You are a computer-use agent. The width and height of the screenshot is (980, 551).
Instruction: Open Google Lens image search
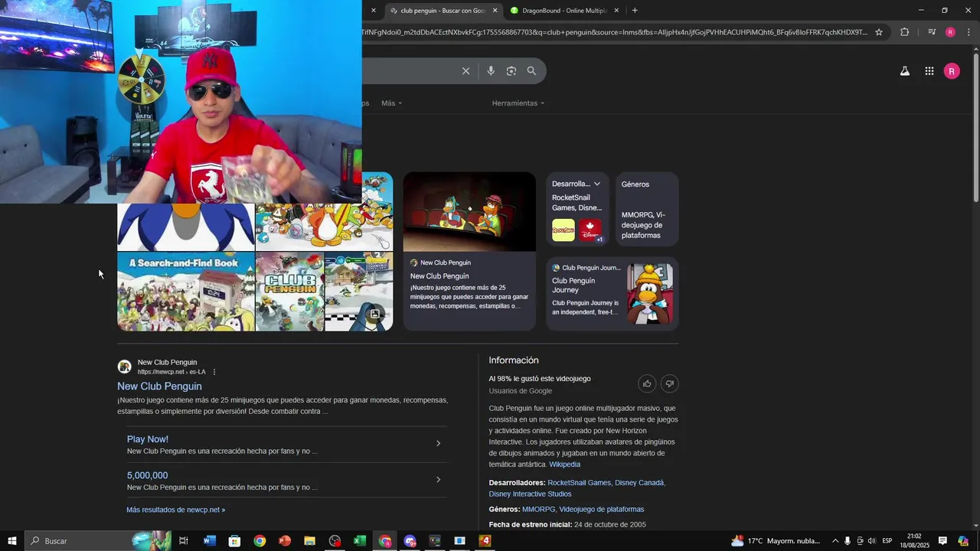pos(511,71)
